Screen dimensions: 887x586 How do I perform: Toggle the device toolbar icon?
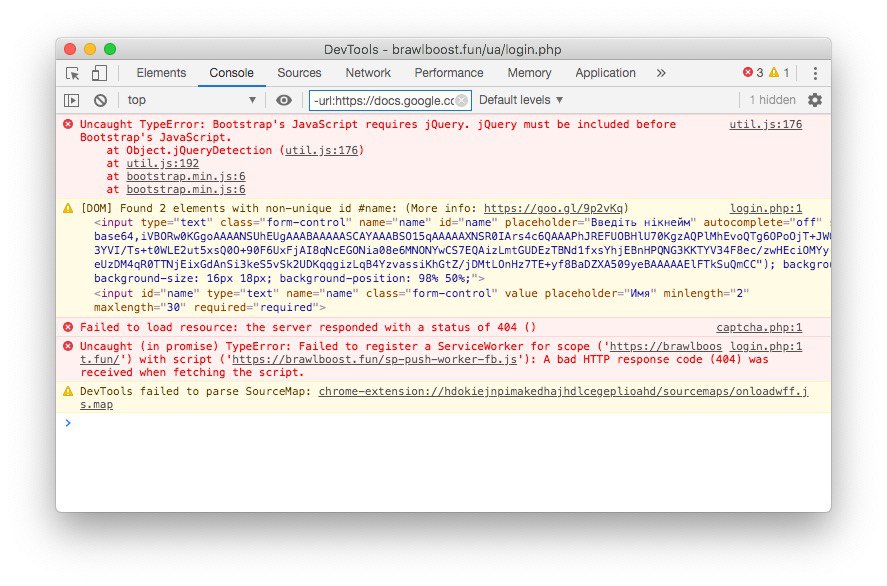pyautogui.click(x=100, y=73)
